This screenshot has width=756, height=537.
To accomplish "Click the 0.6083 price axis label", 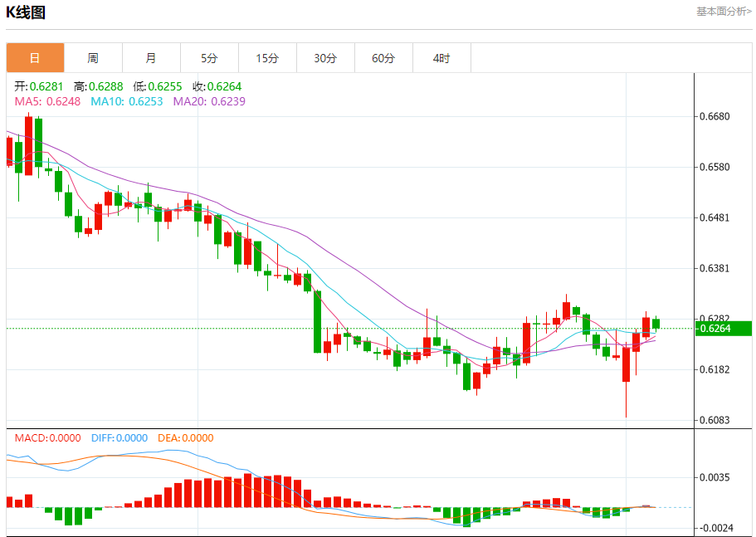I will point(715,420).
